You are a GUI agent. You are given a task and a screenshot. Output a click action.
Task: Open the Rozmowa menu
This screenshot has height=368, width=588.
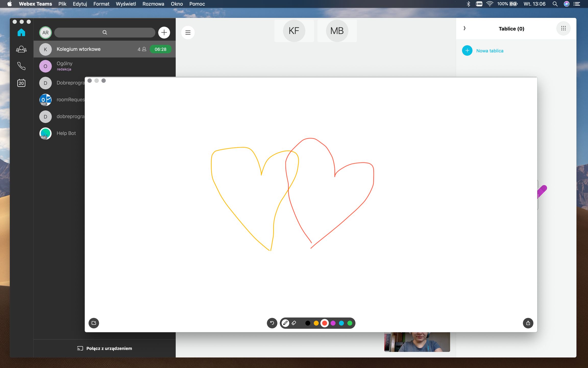[x=153, y=4]
